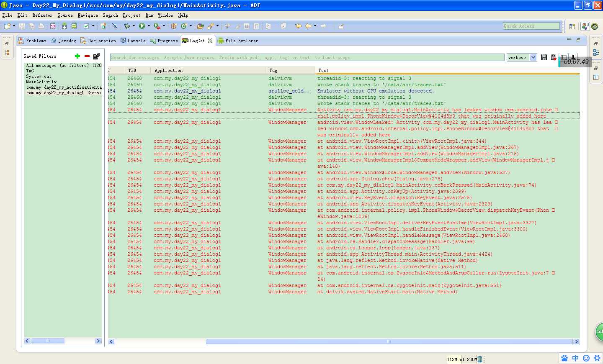Open the New file dropdown arrow
The width and height of the screenshot is (603, 364).
coord(14,26)
